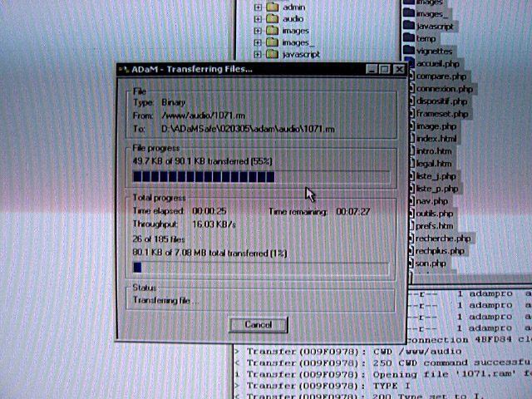Select accueil.php in the file list
This screenshot has width=532, height=399.
point(438,64)
